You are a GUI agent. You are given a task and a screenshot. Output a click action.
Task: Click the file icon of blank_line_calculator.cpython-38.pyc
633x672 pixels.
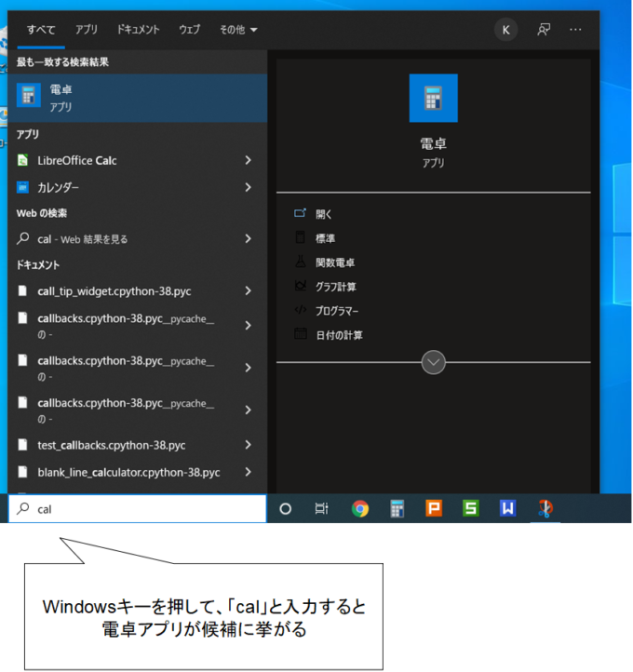[22, 472]
